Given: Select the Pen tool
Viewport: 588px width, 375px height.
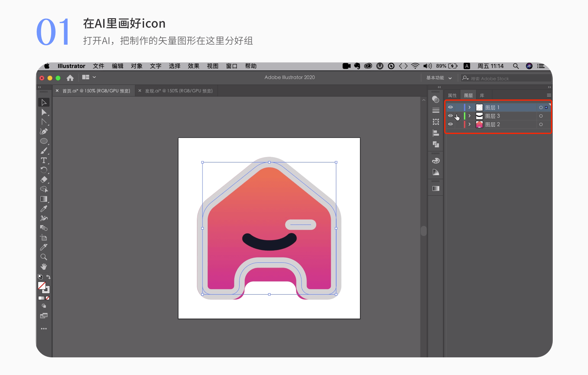Looking at the screenshot, I should tap(44, 131).
